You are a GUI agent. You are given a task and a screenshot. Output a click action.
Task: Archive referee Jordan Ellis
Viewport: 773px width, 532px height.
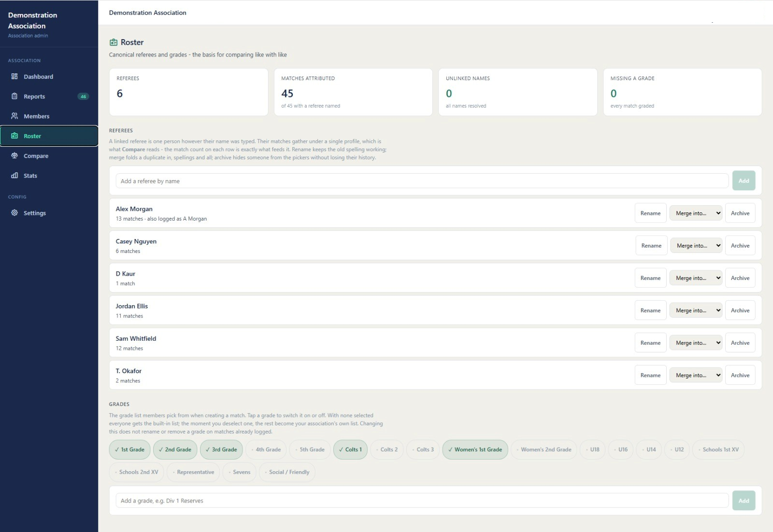point(740,310)
